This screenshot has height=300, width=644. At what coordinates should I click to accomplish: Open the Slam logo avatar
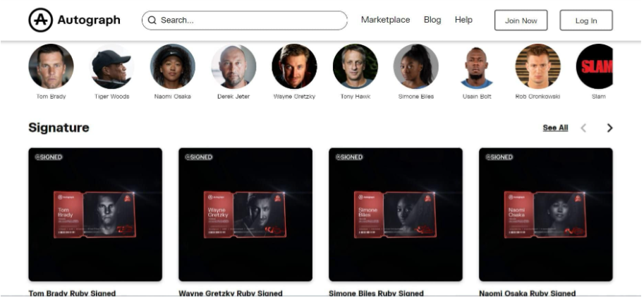tap(595, 66)
